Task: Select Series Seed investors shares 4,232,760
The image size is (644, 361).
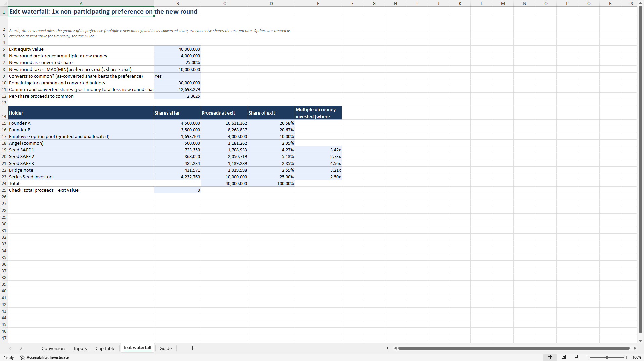Action: (x=178, y=177)
